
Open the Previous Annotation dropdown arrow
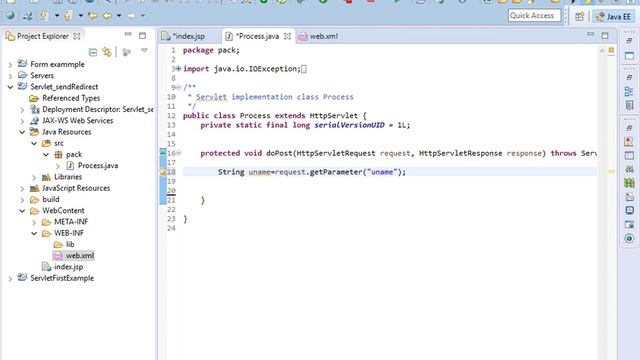click(x=80, y=16)
